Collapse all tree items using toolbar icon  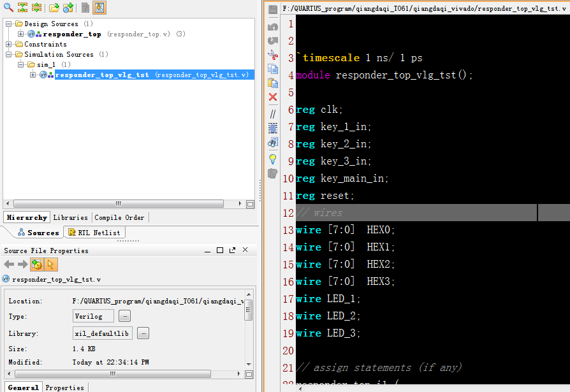point(22,8)
